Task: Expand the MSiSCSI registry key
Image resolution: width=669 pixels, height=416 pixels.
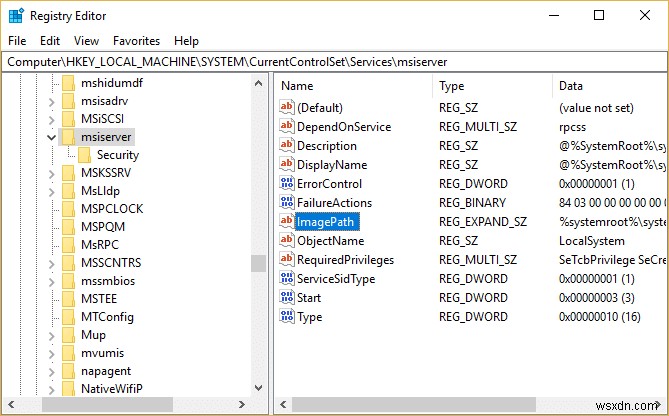Action: (51, 117)
